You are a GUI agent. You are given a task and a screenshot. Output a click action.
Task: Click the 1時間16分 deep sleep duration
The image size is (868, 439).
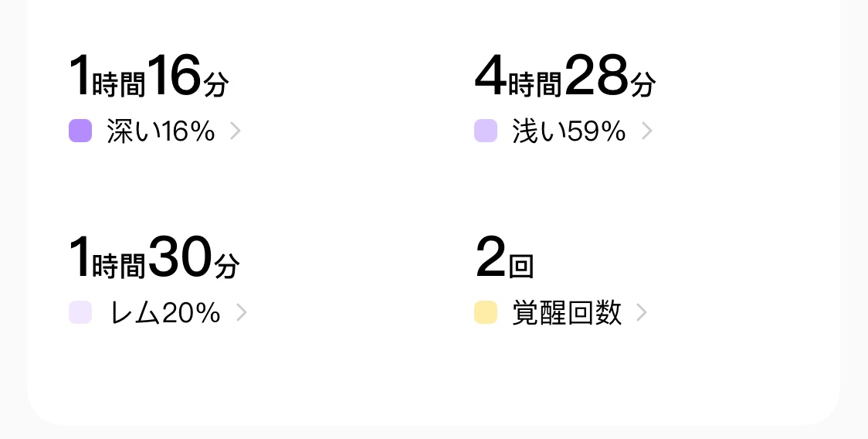point(148,76)
